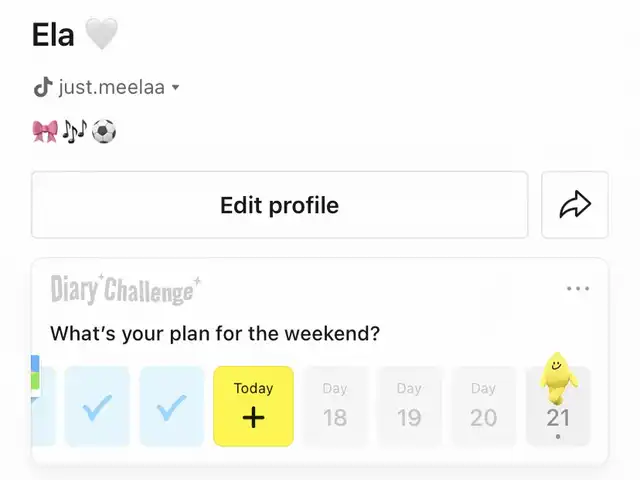Click the soccer ball emoji in bio
The image size is (640, 480).
click(104, 131)
